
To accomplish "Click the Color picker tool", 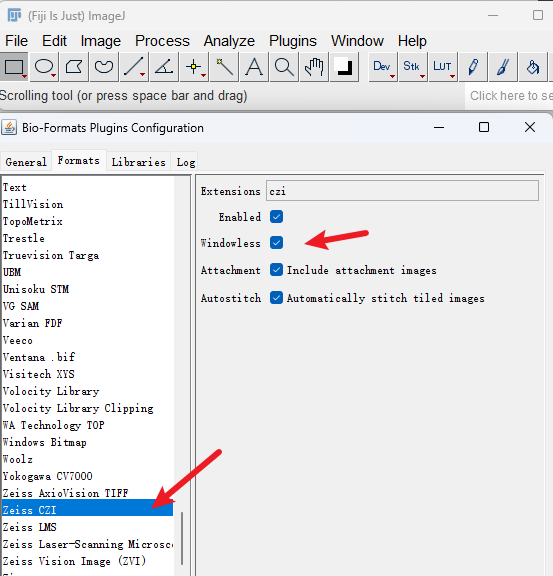I will click(344, 66).
